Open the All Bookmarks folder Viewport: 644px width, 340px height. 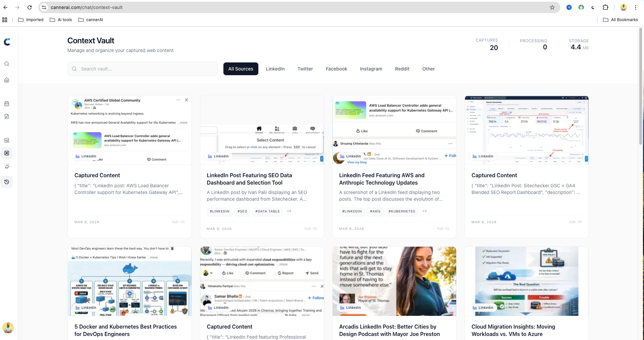tap(620, 20)
